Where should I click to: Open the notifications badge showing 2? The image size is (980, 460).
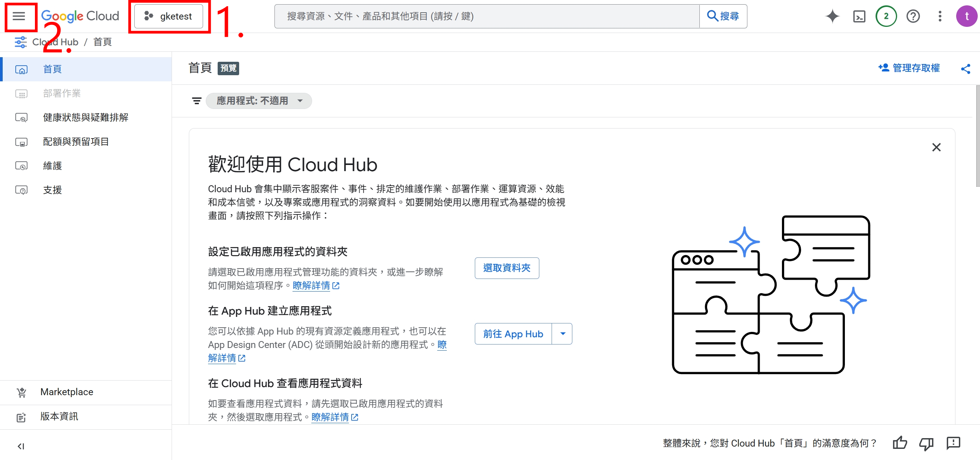[x=886, y=16]
